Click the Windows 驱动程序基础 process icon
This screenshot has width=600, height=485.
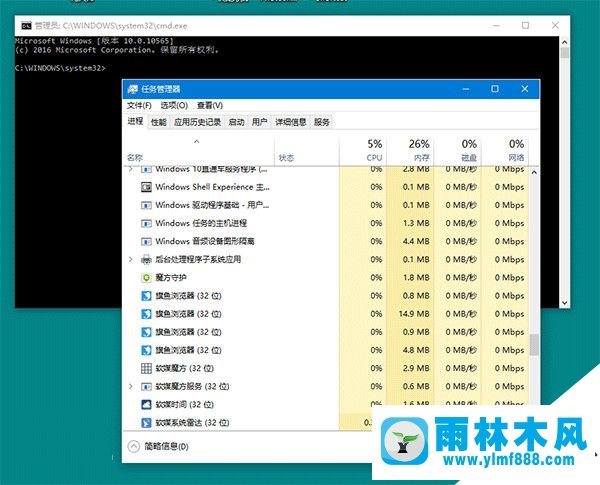(146, 205)
